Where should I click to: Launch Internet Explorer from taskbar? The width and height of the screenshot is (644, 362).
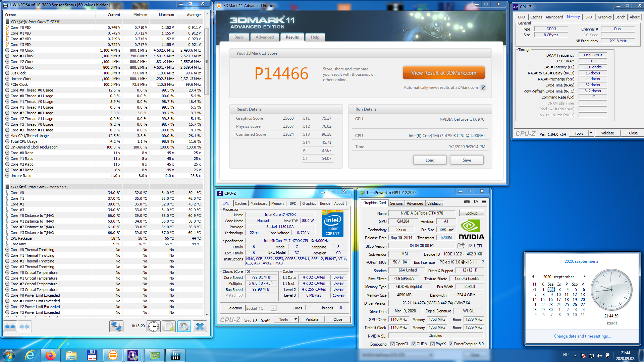[30, 355]
